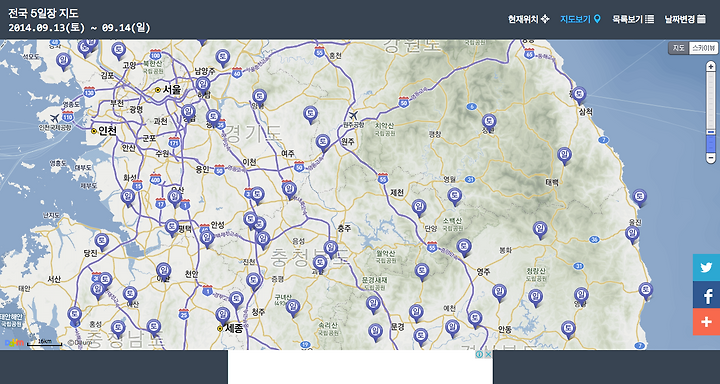
Task: Click the 인천 city label
Action: click(x=107, y=130)
